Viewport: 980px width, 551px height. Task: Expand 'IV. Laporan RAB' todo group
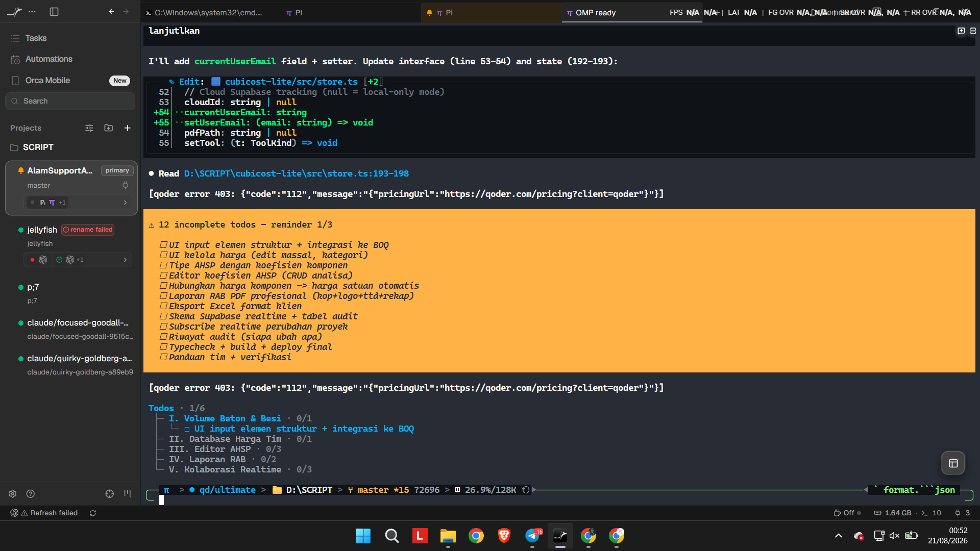click(207, 460)
